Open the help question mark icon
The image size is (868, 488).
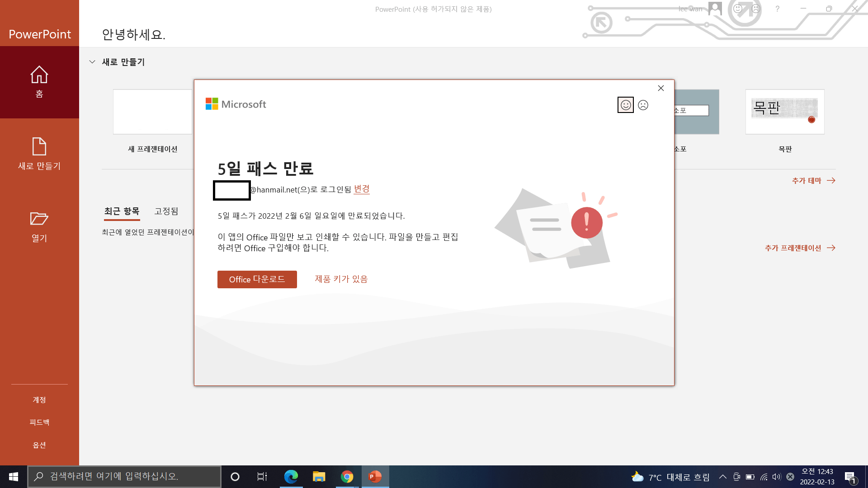click(x=777, y=9)
